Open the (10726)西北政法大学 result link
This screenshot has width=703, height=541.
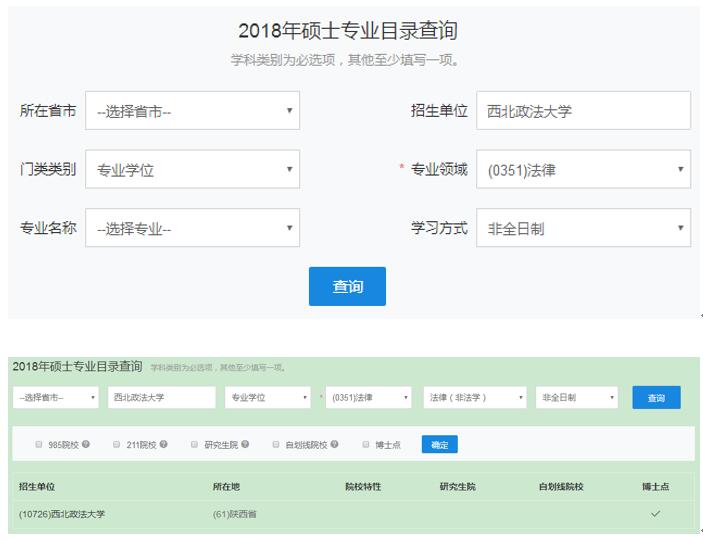click(x=62, y=514)
